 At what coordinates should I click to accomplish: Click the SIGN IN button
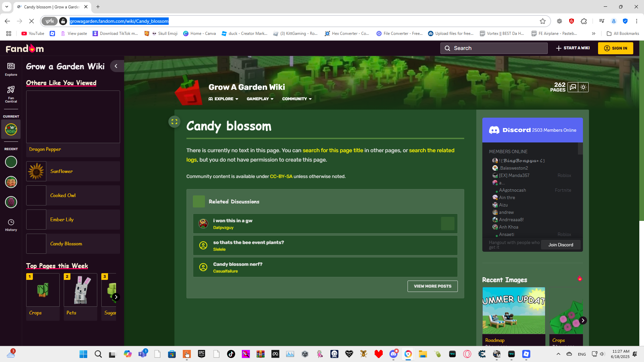[615, 48]
